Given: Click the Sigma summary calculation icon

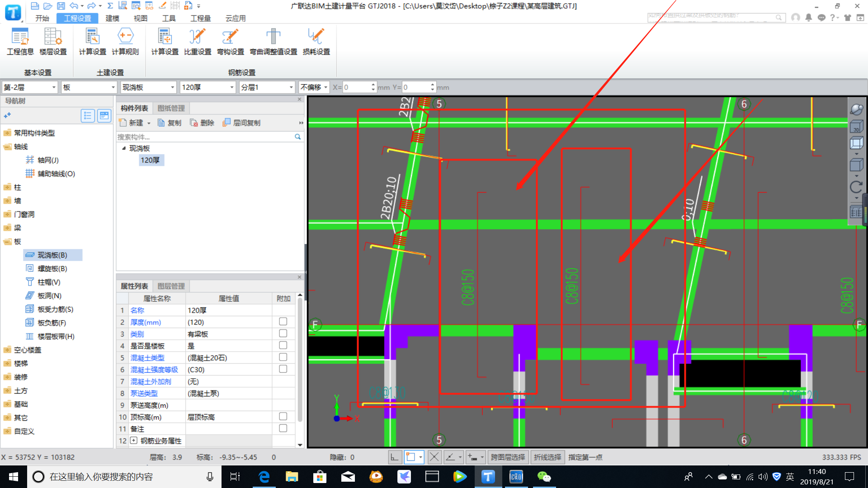Looking at the screenshot, I should (x=110, y=6).
